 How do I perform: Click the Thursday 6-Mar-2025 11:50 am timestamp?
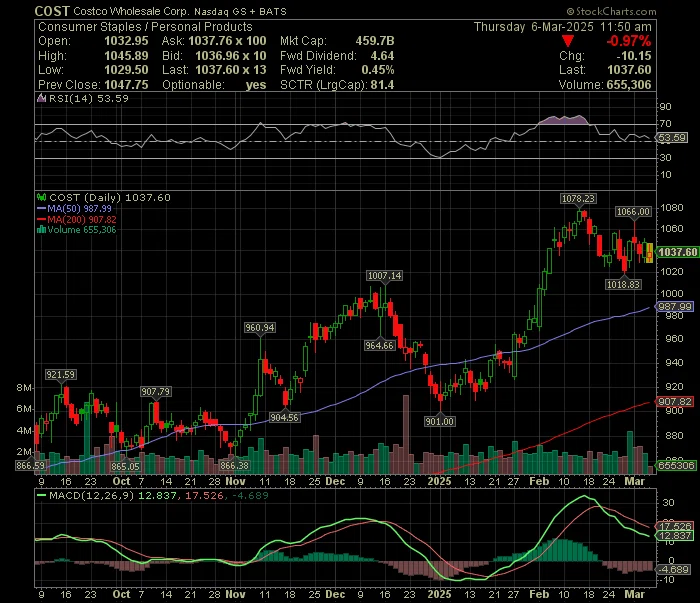coord(562,27)
